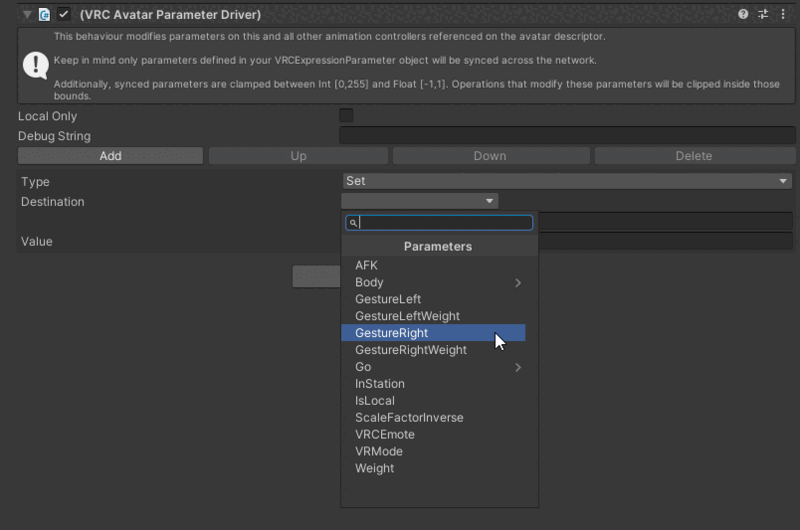This screenshot has height=530, width=800.
Task: Select ScaleFactorInverse parameter
Action: pyautogui.click(x=433, y=417)
